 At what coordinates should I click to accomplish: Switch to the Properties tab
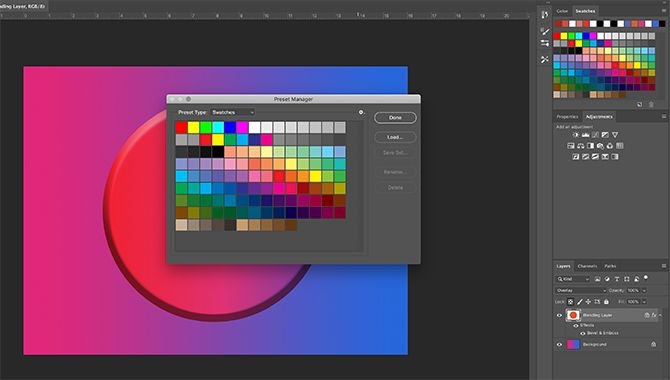[x=567, y=117]
